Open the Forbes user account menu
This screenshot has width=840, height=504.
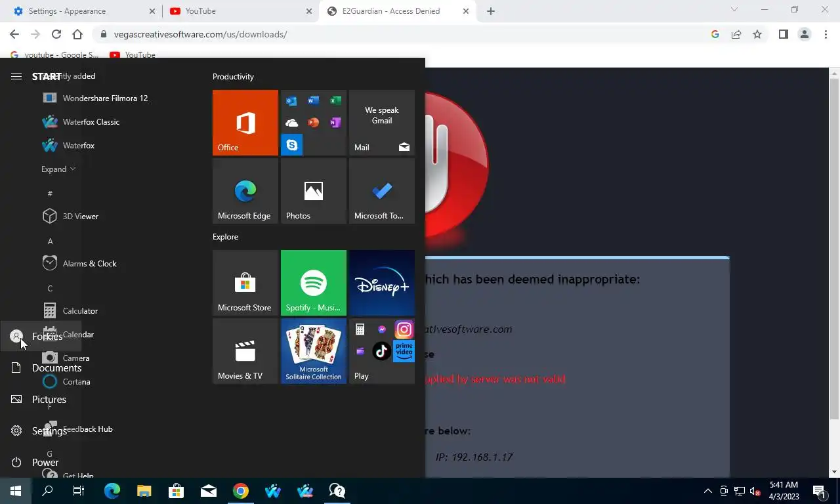[x=41, y=337]
